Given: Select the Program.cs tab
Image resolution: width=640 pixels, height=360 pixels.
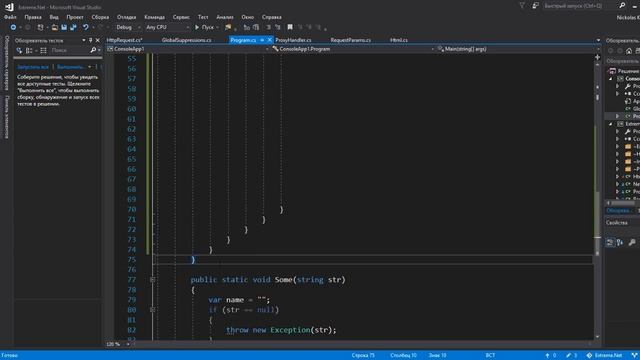Looking at the screenshot, I should [x=243, y=40].
